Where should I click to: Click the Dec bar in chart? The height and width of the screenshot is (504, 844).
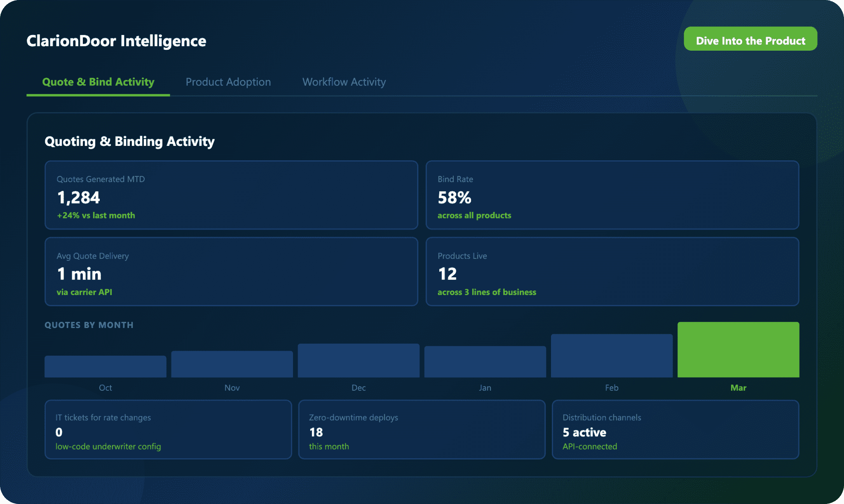[x=359, y=361]
